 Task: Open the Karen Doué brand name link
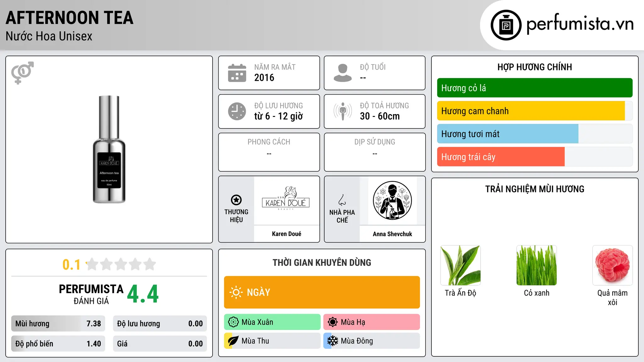click(286, 234)
